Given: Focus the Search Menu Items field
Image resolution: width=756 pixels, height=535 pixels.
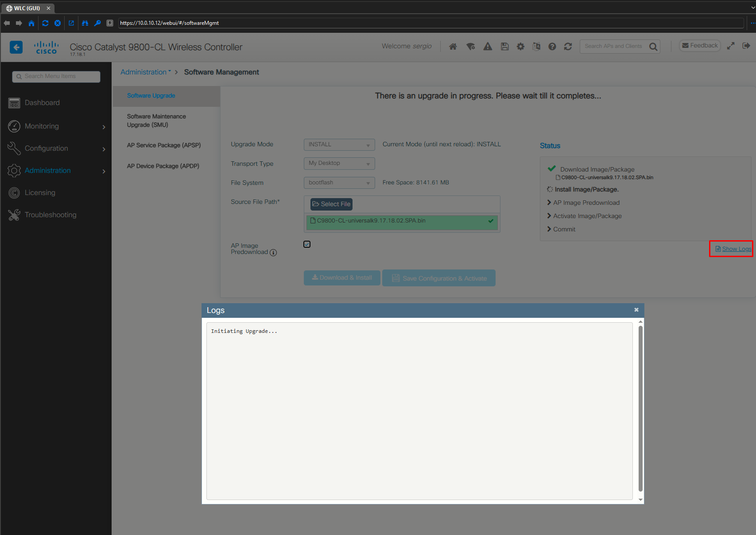Looking at the screenshot, I should 56,76.
